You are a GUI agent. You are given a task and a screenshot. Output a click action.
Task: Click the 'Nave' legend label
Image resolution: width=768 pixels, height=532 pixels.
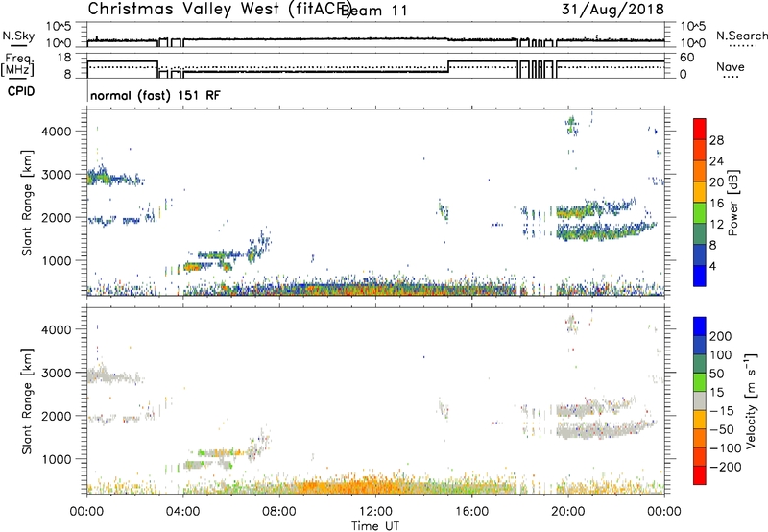coord(731,67)
